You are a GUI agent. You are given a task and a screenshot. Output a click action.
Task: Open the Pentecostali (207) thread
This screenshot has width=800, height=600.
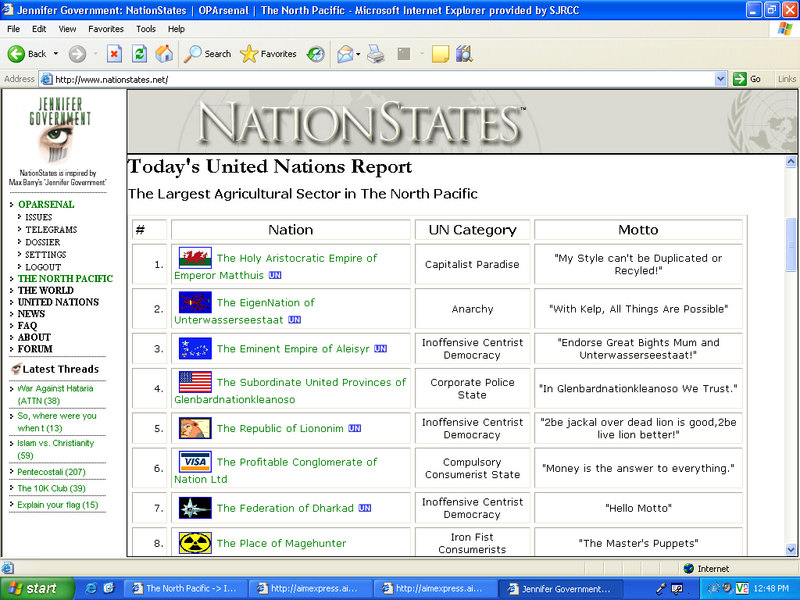tap(52, 472)
